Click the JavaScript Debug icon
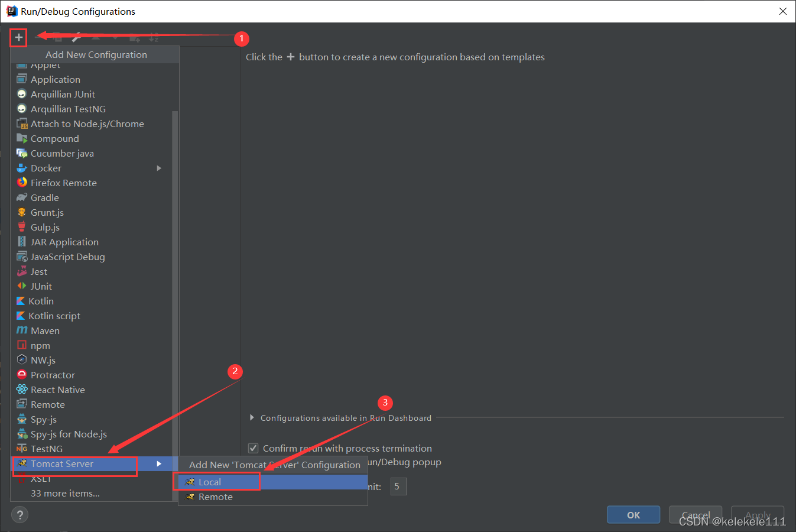796x532 pixels. 22,257
